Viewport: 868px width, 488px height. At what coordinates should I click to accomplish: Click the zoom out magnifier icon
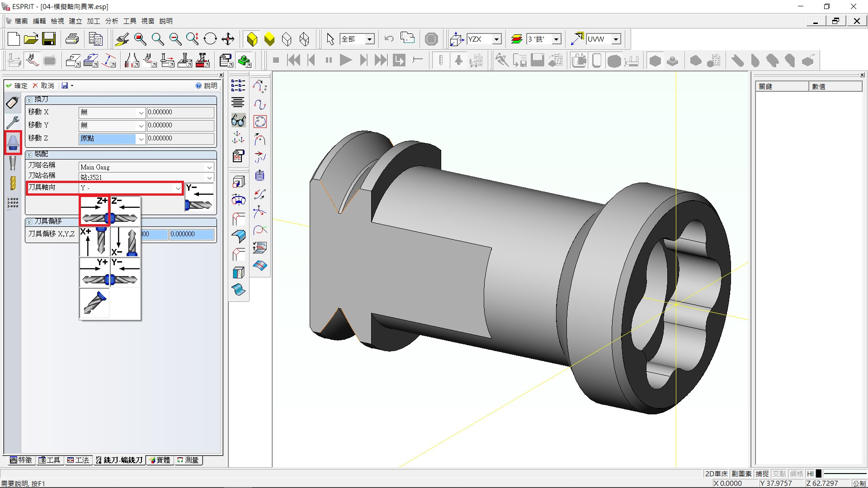click(175, 39)
